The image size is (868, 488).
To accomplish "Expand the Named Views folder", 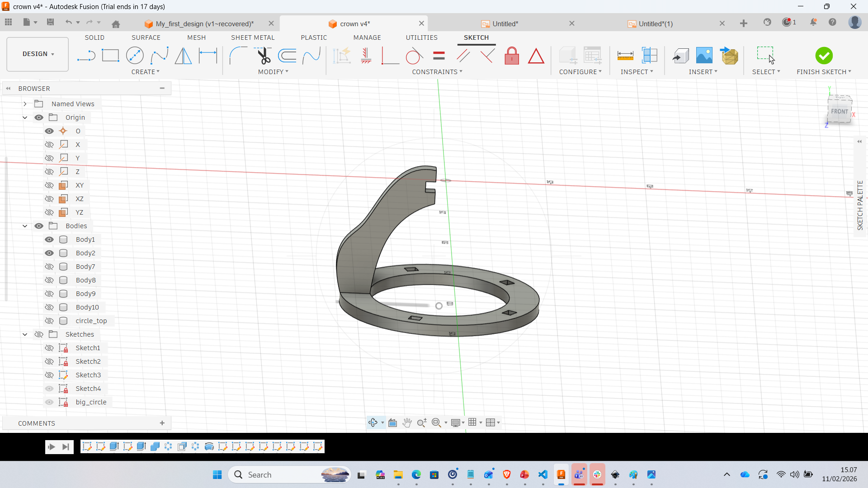I will click(x=25, y=104).
